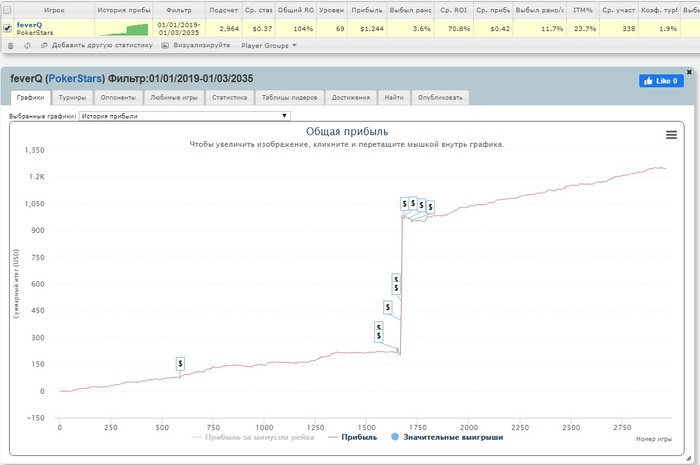
Task: Open the chart hamburger menu icon
Action: coord(671,135)
